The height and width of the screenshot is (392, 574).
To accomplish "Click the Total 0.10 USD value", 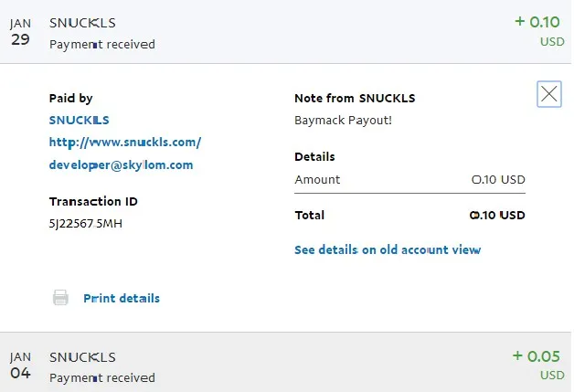I will [x=497, y=216].
